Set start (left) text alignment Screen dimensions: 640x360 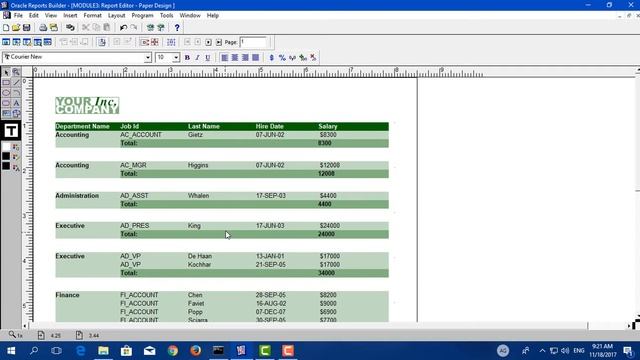pos(224,58)
